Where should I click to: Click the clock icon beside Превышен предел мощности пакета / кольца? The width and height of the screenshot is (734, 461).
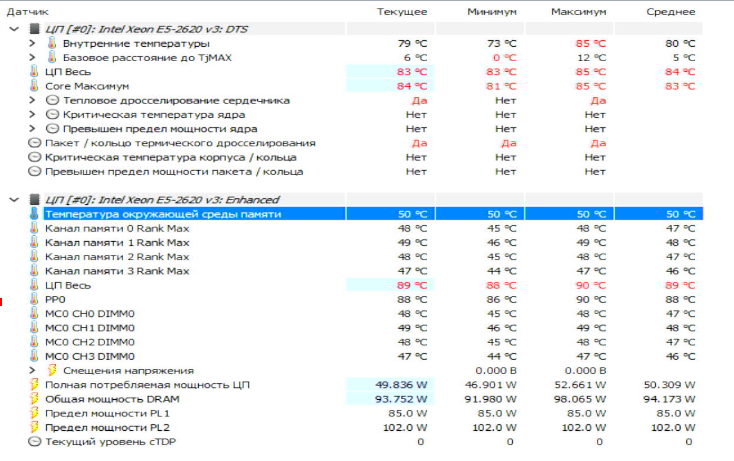point(34,171)
